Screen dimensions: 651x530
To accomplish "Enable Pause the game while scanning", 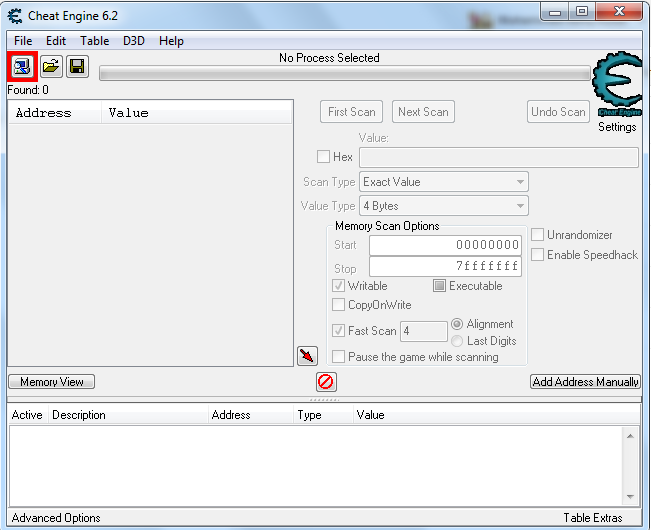I will point(338,357).
